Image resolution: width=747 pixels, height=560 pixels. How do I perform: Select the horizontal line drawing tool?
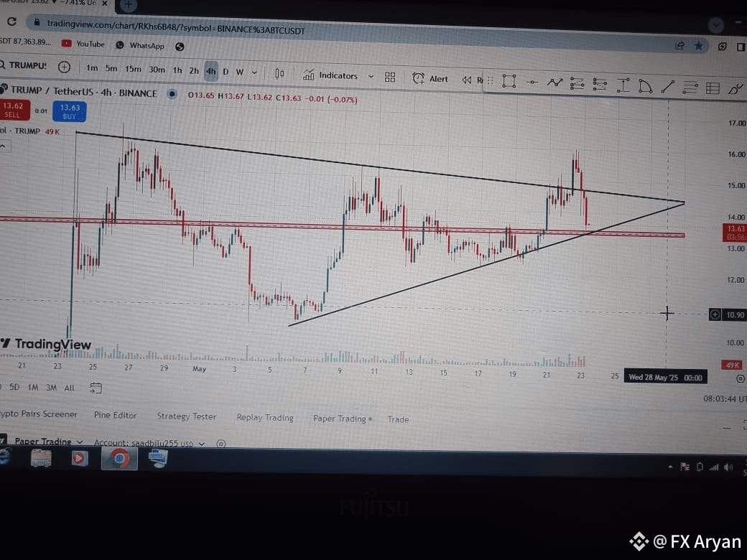click(x=532, y=83)
